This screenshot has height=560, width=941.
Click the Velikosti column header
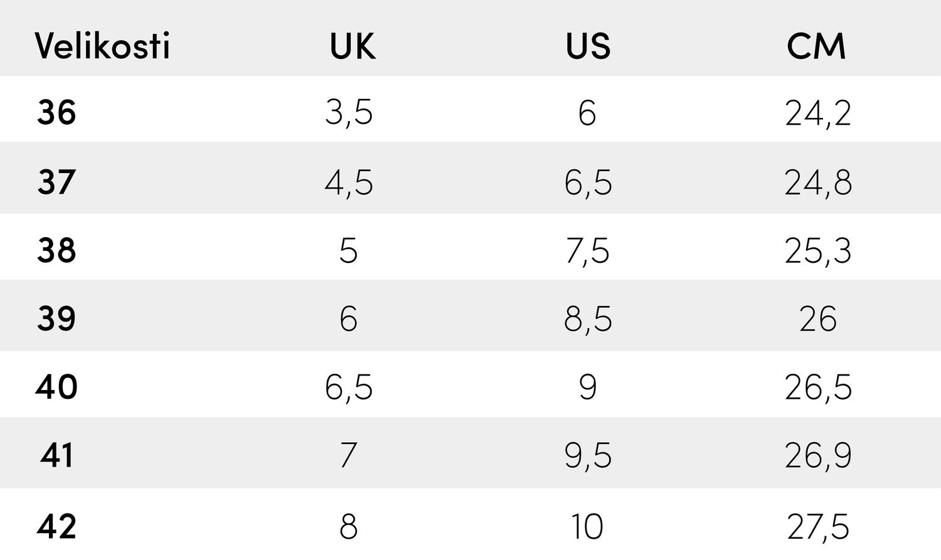[x=102, y=46]
